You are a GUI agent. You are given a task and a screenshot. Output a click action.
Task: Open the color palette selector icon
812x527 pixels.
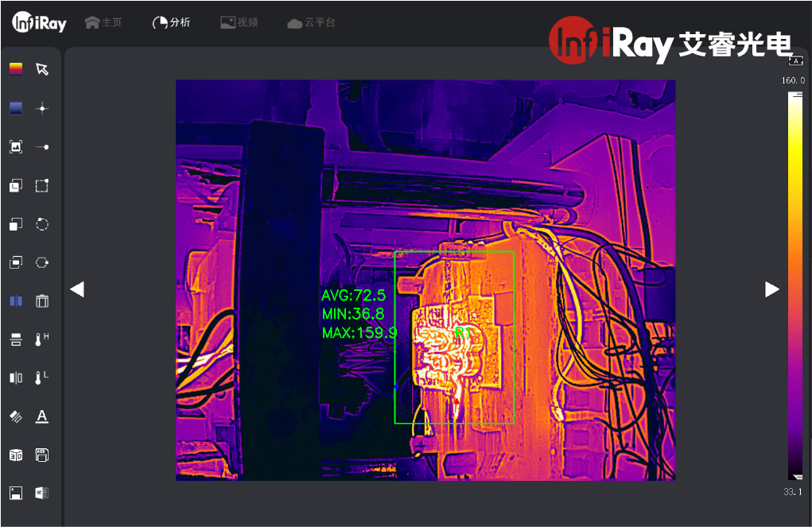[x=16, y=69]
